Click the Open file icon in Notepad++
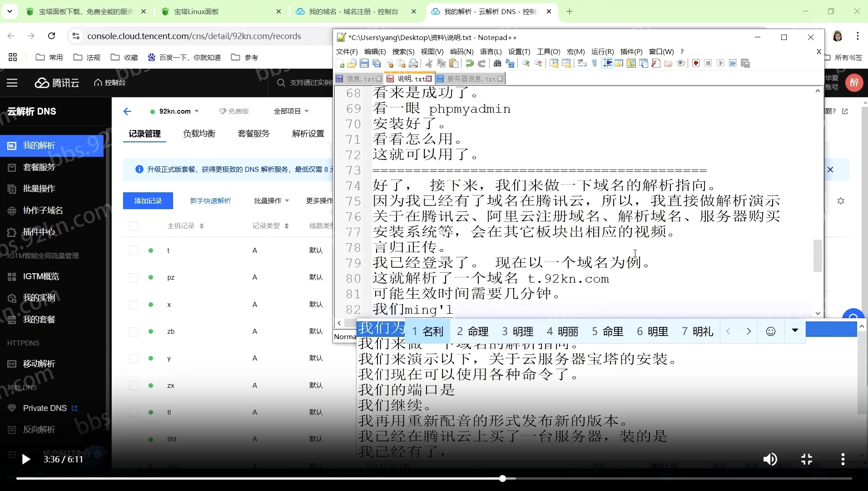The image size is (868, 491). click(352, 64)
